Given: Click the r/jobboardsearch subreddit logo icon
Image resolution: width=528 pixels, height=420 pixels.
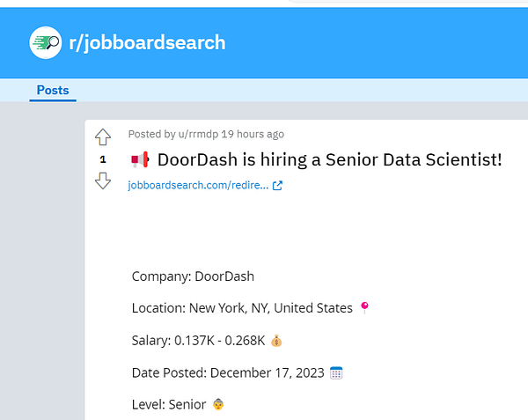Looking at the screenshot, I should point(45,42).
